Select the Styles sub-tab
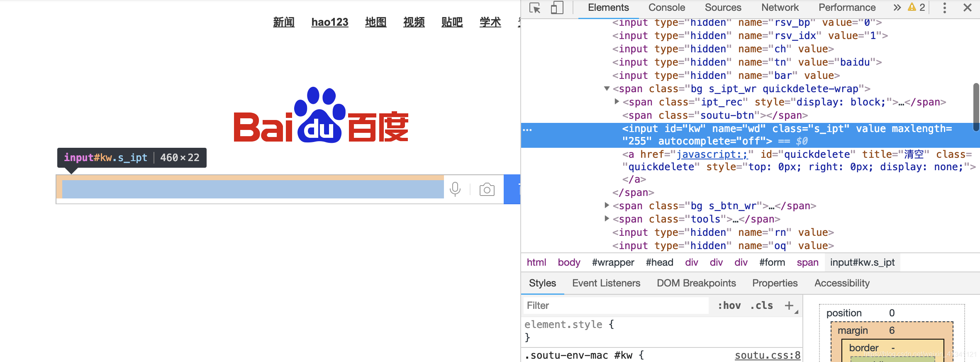 point(542,283)
